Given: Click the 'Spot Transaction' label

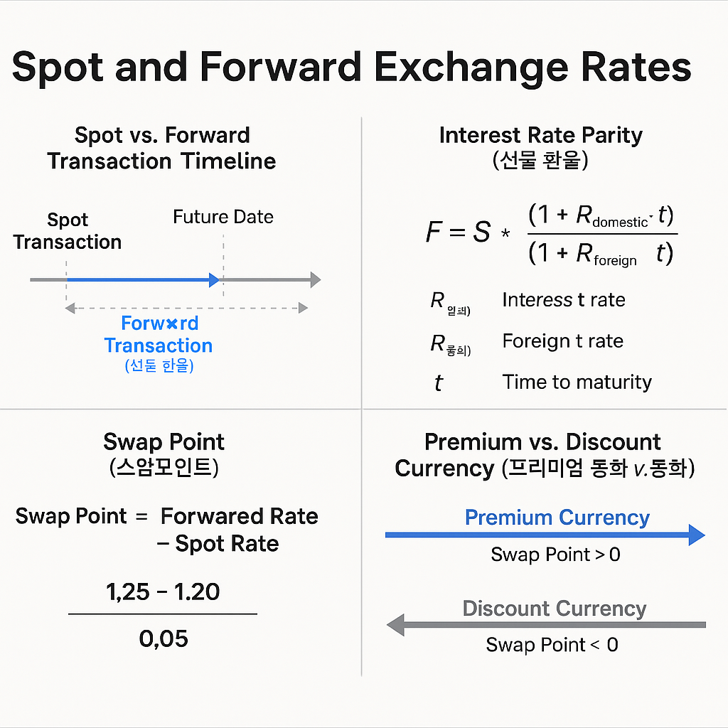Looking at the screenshot, I should coord(68,231).
